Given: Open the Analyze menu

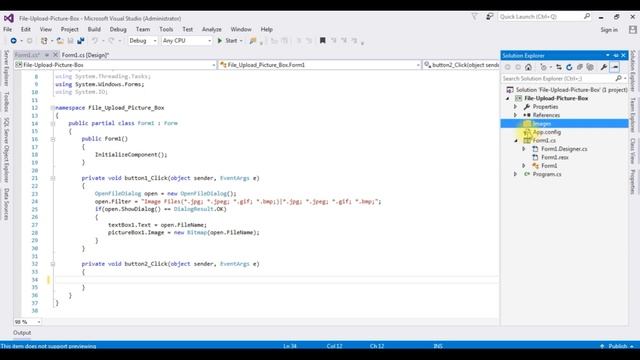Looking at the screenshot, I should pyautogui.click(x=212, y=29).
